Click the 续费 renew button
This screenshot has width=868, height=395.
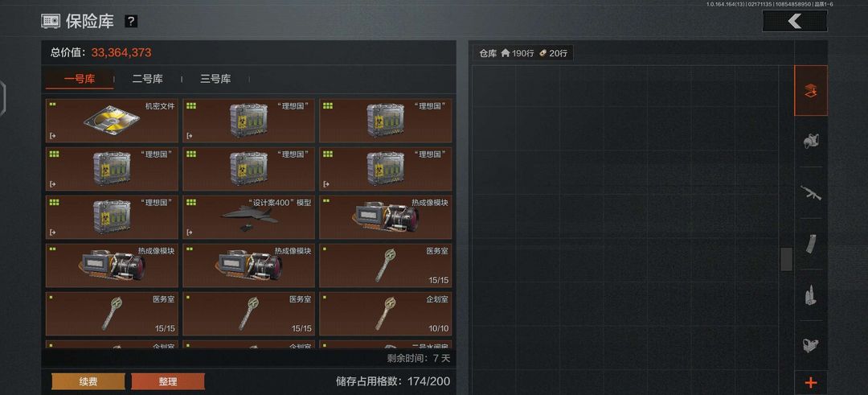[88, 381]
